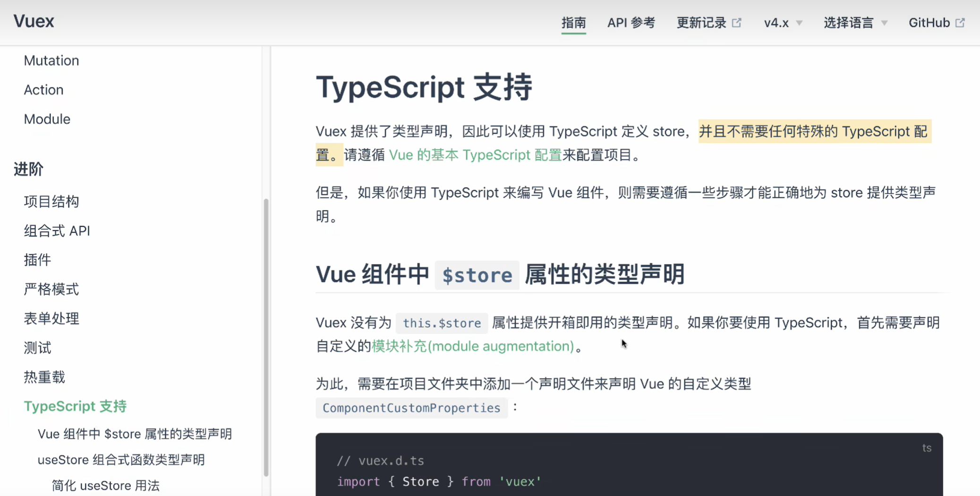This screenshot has height=496, width=980.
Task: Open the 严格模式 sidebar item
Action: click(x=51, y=289)
